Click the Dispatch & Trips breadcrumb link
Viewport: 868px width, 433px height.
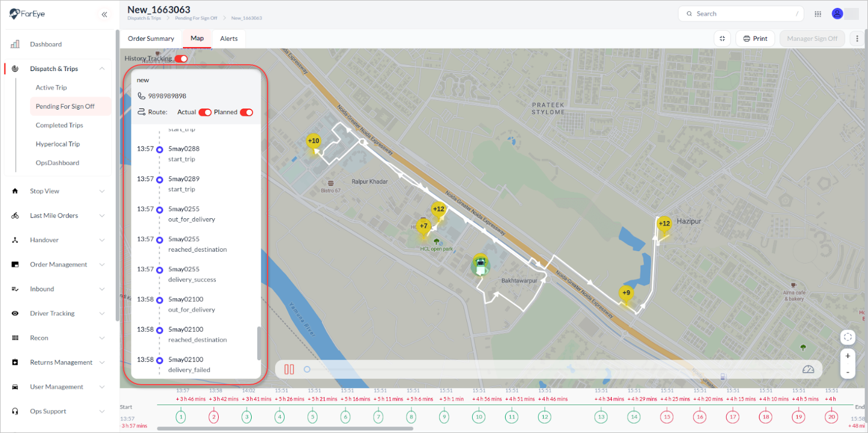[x=144, y=18]
